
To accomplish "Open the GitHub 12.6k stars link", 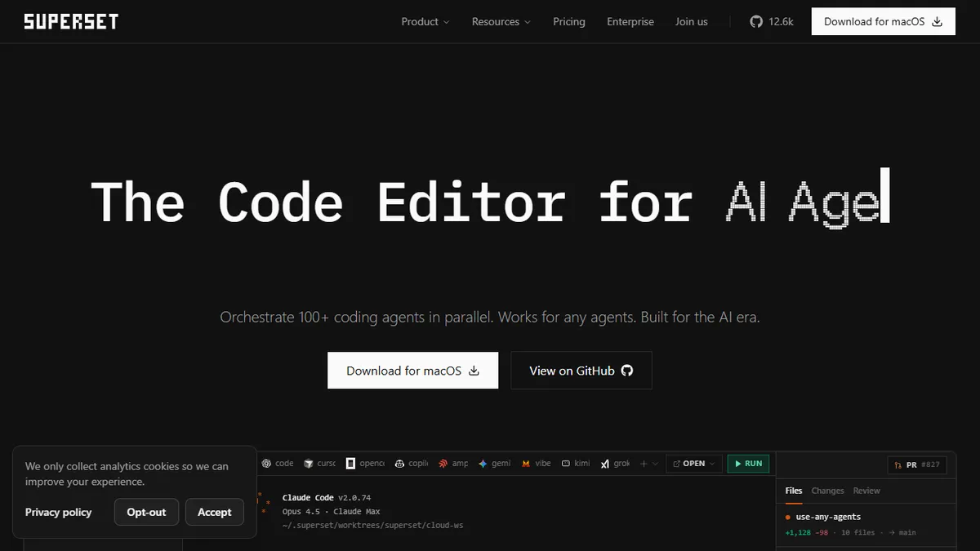I will (772, 22).
